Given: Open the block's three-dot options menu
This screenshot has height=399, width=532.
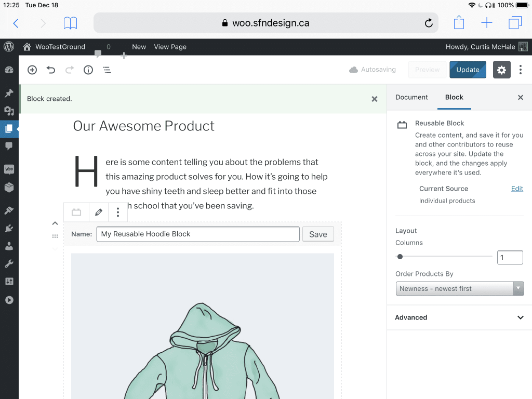Looking at the screenshot, I should click(x=118, y=212).
